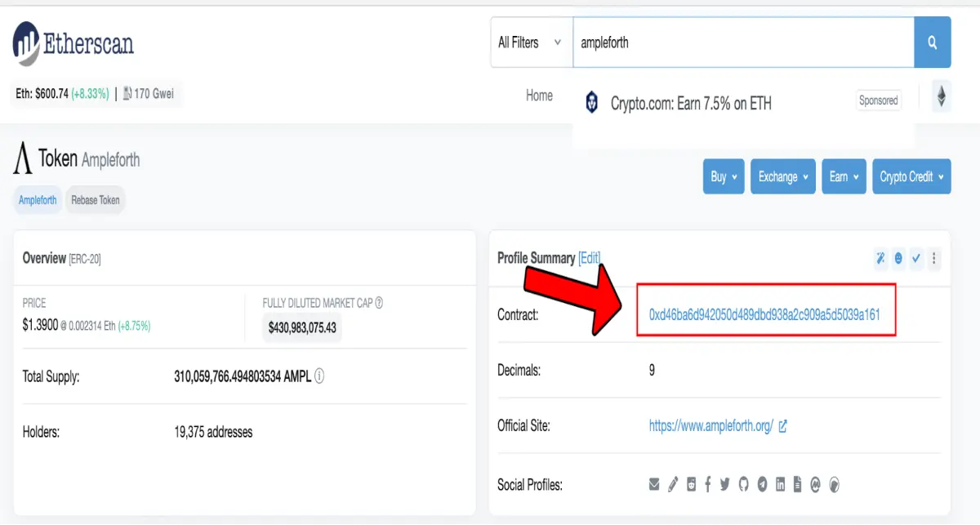Open the Twitter social profile icon
Screen dimensions: 980x525
click(724, 484)
